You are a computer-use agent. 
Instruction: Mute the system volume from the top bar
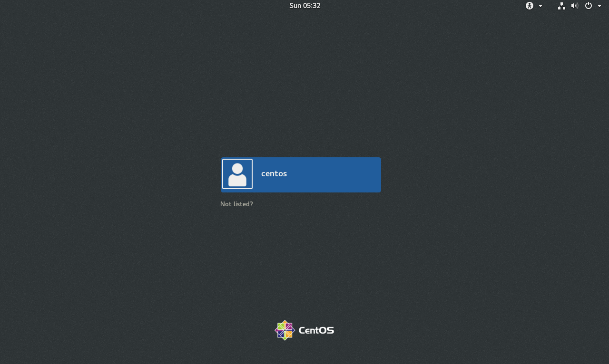[574, 6]
